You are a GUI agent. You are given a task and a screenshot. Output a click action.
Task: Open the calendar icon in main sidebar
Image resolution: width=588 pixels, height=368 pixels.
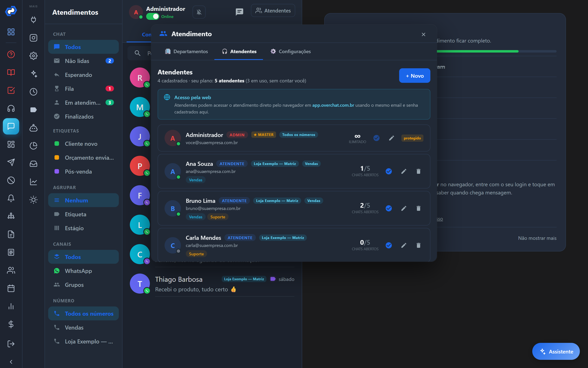click(11, 288)
